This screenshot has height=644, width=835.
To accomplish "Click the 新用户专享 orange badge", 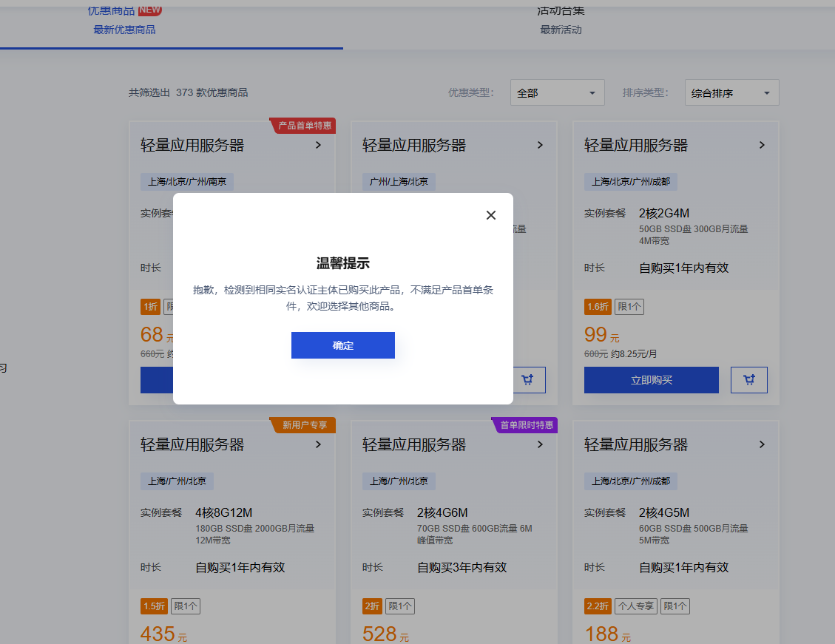I will pos(303,424).
